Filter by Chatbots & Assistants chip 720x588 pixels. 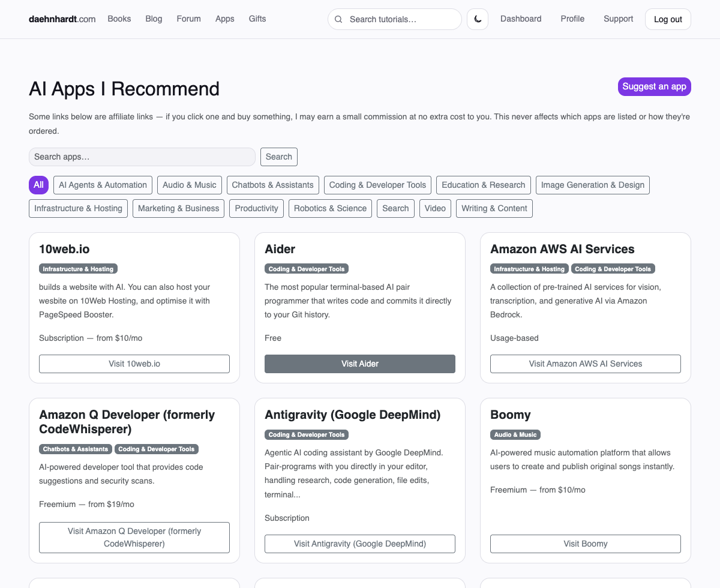click(x=272, y=185)
